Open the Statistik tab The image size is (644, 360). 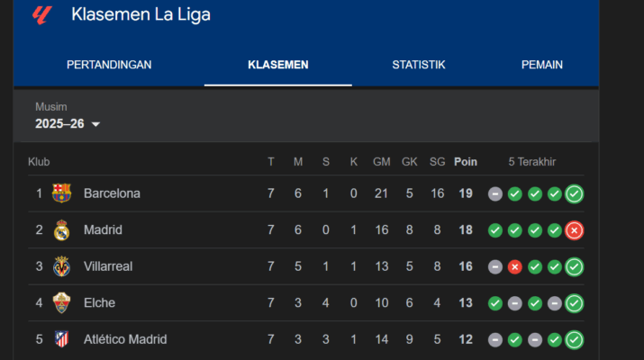419,65
